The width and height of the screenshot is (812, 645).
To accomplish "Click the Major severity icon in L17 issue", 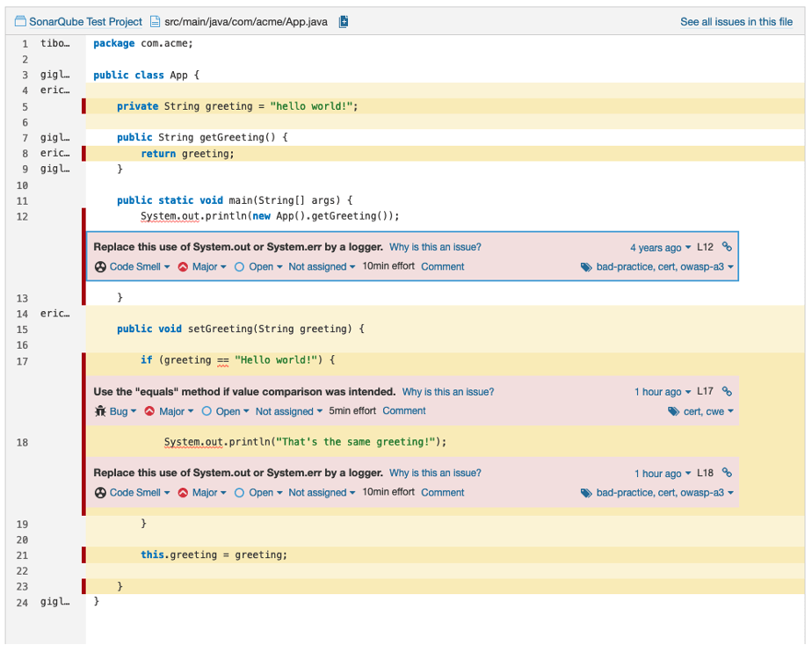I will [149, 411].
